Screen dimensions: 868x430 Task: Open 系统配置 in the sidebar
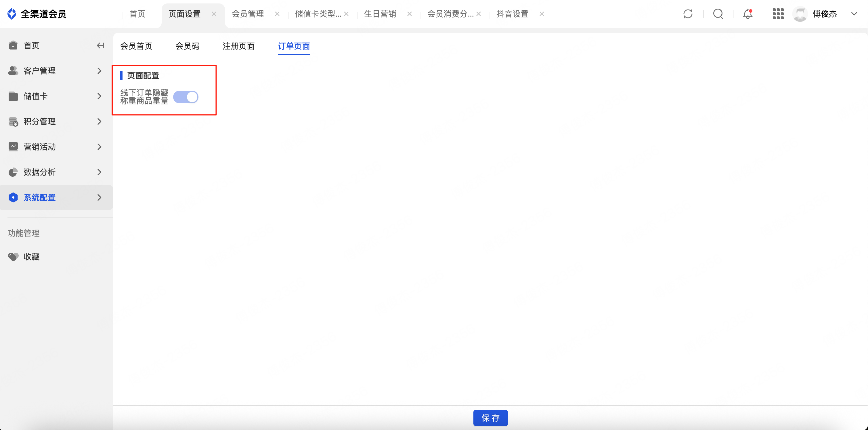pyautogui.click(x=56, y=197)
